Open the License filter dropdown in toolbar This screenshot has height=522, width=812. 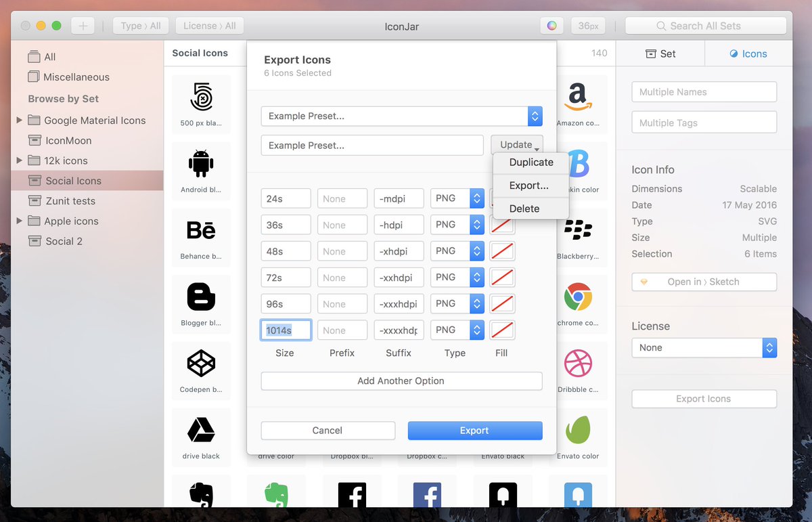point(210,26)
